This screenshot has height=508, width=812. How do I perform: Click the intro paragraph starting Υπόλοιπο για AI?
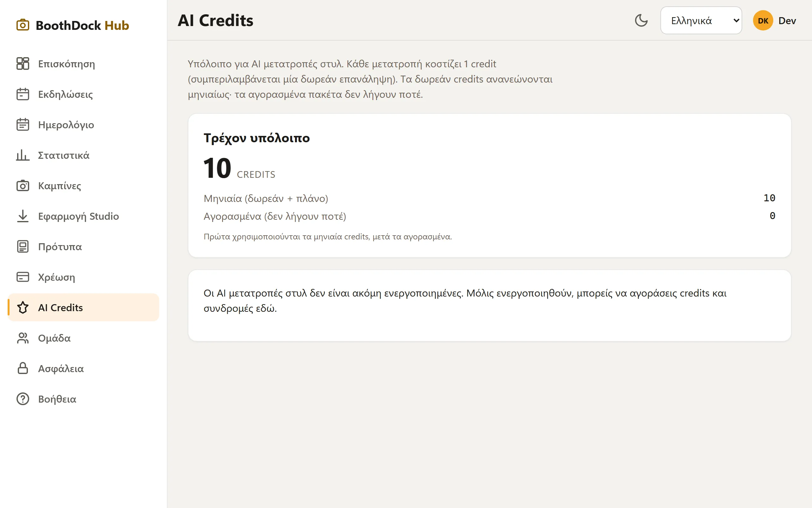(370, 79)
